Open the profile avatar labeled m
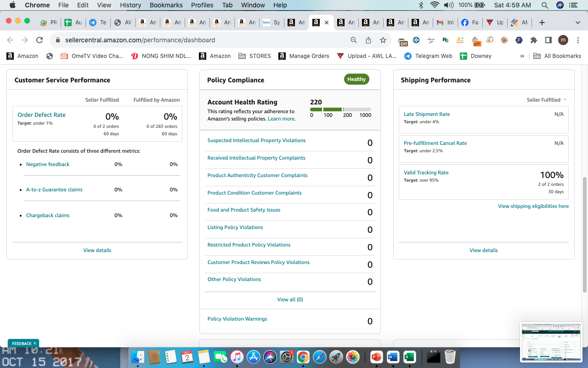Viewport: 588px width, 368px height. click(x=563, y=40)
